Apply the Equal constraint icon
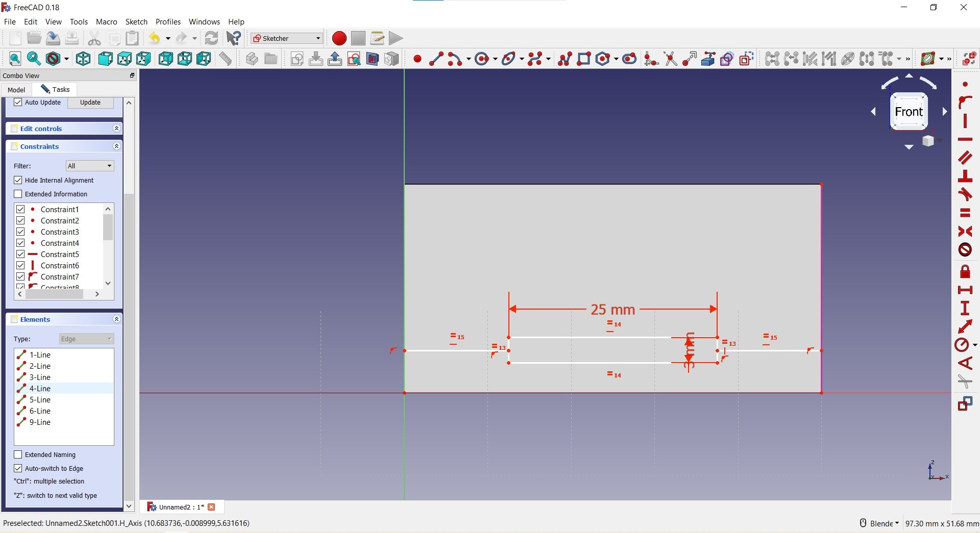 point(965,213)
